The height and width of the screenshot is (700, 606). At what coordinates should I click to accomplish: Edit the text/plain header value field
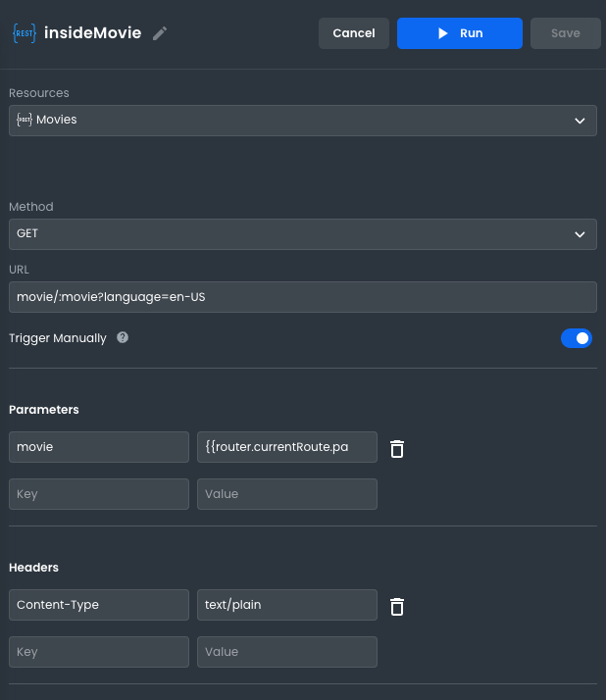click(286, 605)
